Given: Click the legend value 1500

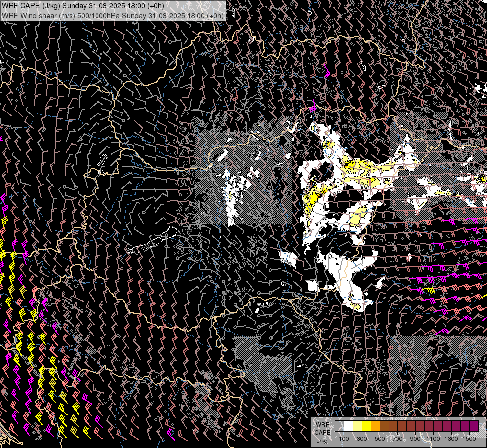Looking at the screenshot, I should pyautogui.click(x=469, y=439).
